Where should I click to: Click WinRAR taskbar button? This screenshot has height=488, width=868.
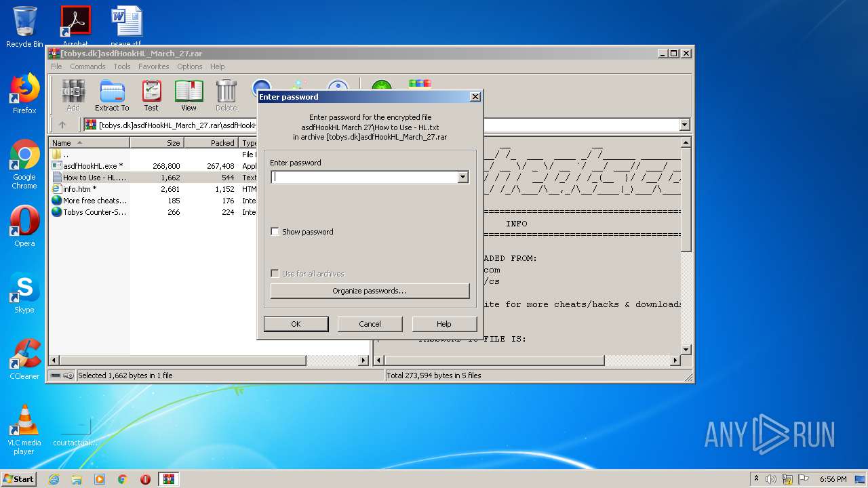[x=169, y=479]
